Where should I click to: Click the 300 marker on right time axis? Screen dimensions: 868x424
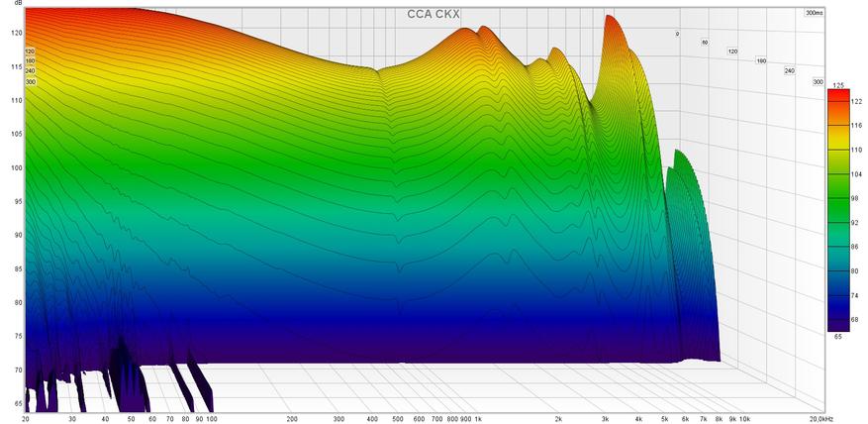[x=818, y=81]
